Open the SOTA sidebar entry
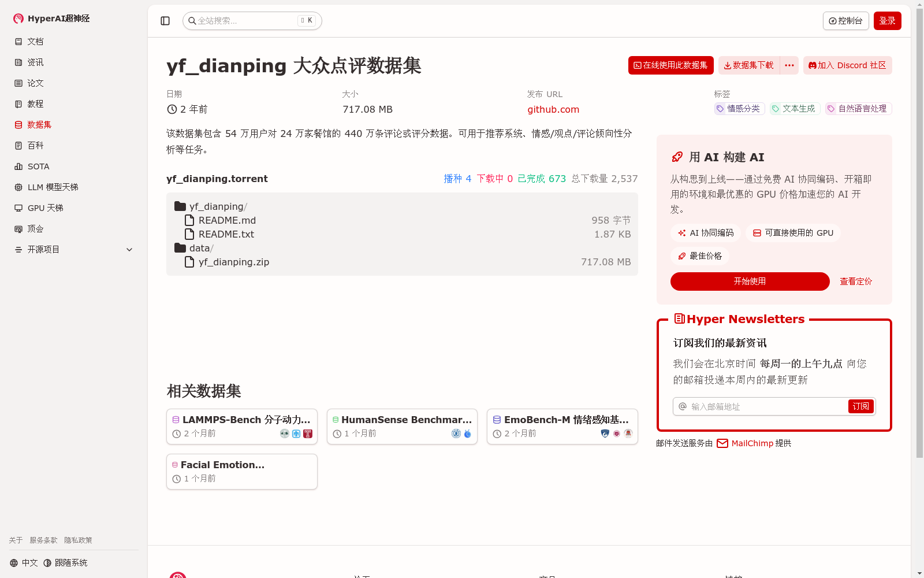The height and width of the screenshot is (578, 924). click(74, 166)
